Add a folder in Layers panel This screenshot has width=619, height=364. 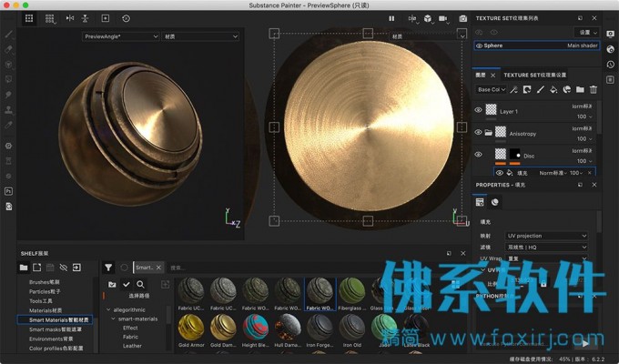pyautogui.click(x=580, y=89)
